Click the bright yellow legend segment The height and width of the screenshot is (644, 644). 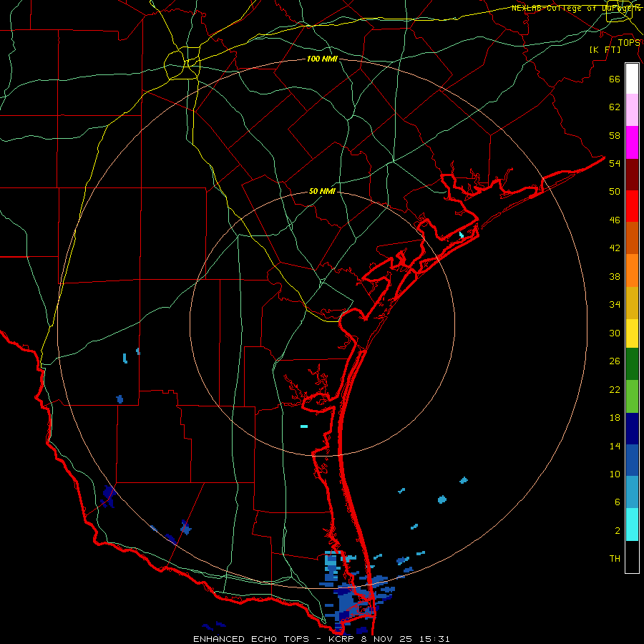click(632, 333)
